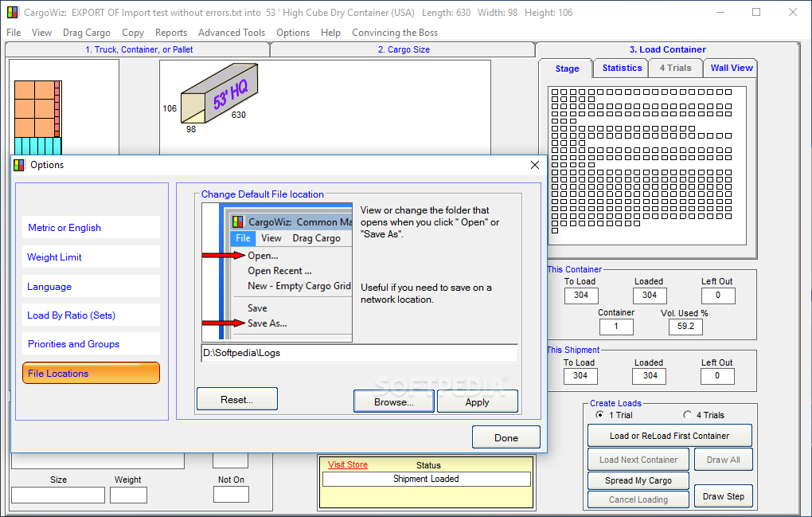Open the View menu

click(41, 33)
